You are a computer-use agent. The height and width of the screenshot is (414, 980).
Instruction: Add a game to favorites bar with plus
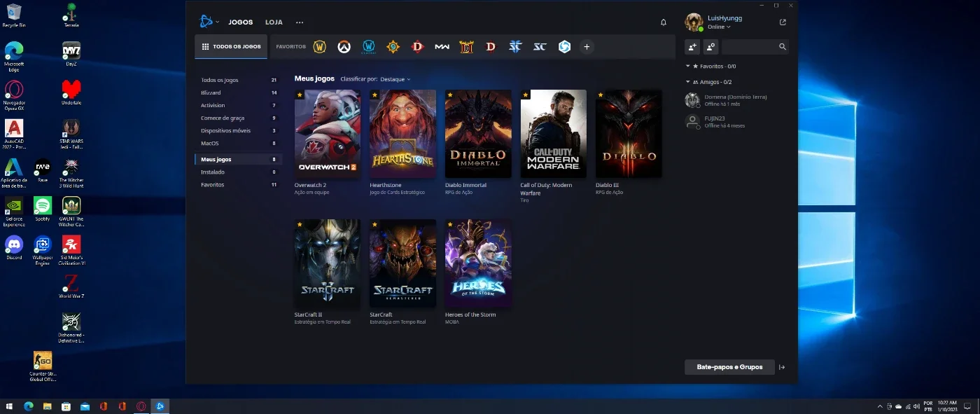coord(587,47)
